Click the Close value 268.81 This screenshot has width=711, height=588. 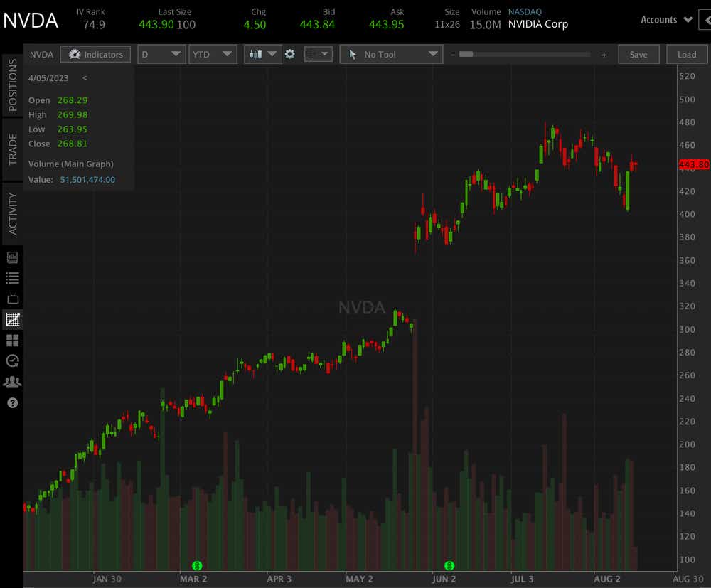(x=73, y=144)
